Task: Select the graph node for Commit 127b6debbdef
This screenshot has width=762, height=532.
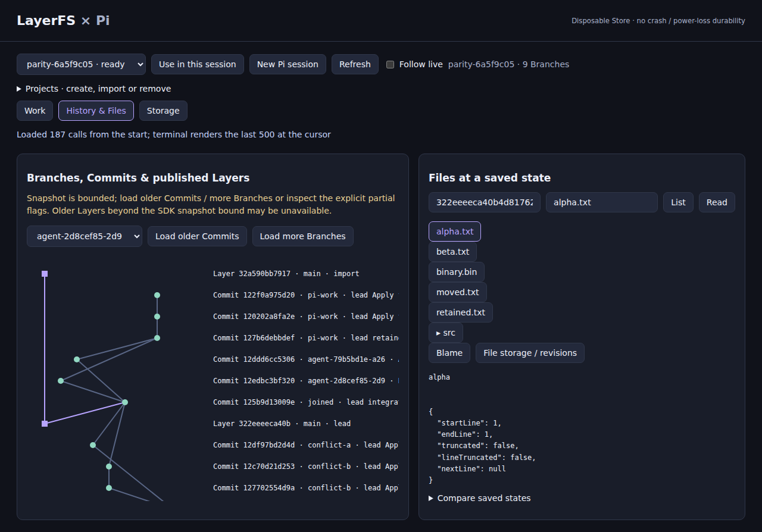Action: (x=157, y=338)
